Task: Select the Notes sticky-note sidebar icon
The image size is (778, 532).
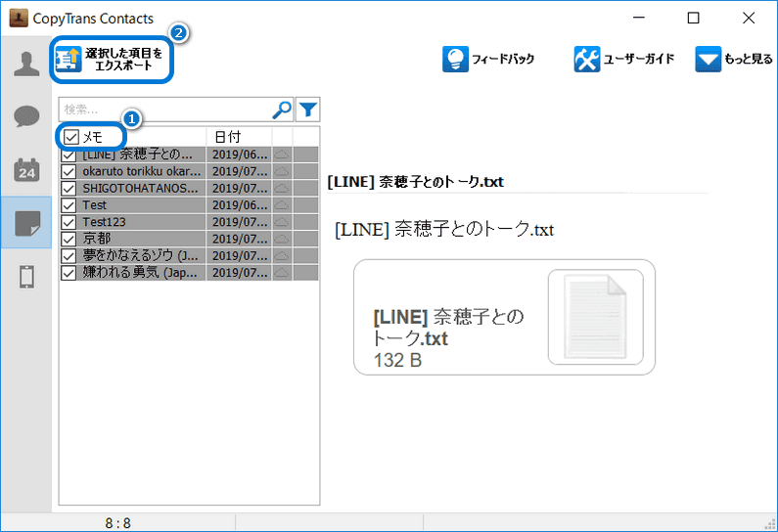Action: [26, 223]
